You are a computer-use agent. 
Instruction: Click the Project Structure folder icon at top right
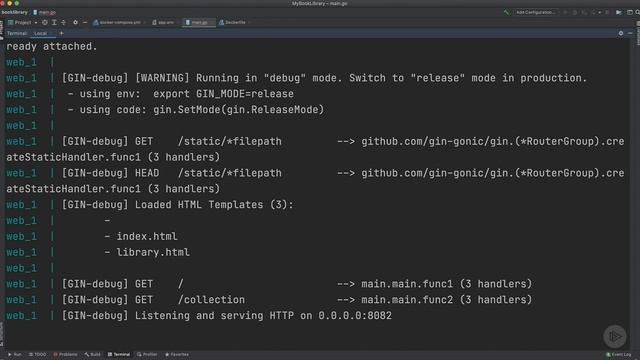pyautogui.click(x=619, y=12)
